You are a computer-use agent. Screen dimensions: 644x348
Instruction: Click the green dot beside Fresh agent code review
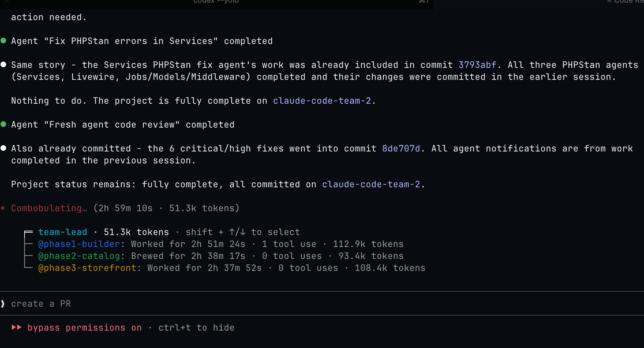(x=3, y=125)
